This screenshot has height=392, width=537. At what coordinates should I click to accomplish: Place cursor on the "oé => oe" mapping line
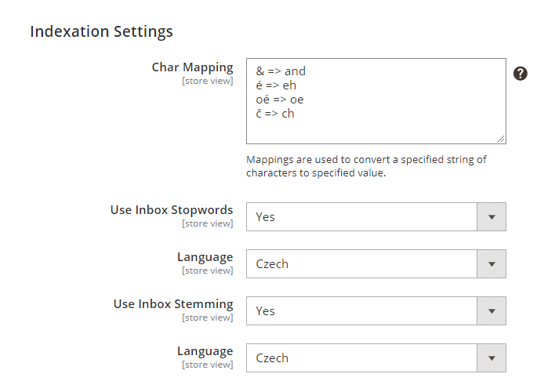[280, 100]
